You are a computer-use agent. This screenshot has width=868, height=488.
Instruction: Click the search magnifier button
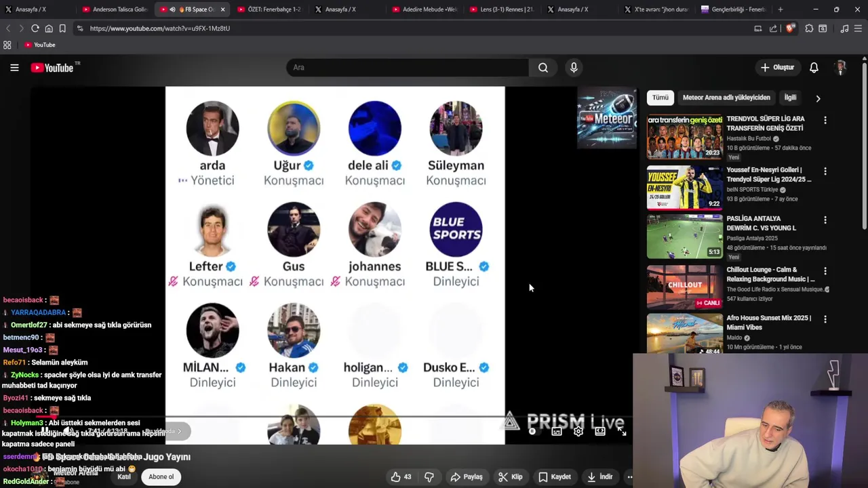[543, 67]
